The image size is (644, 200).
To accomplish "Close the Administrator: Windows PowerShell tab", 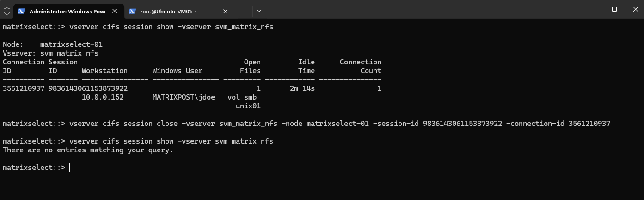I will click(x=114, y=11).
